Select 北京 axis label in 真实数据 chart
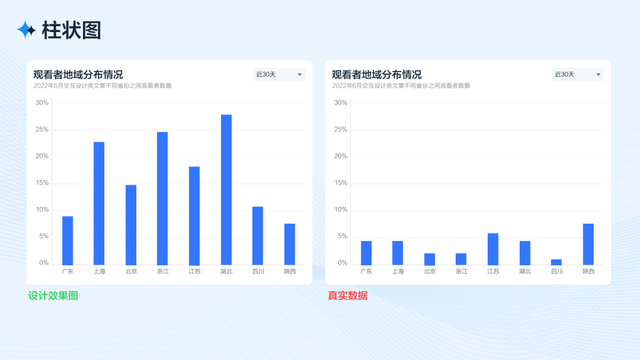This screenshot has height=360, width=640. point(429,271)
